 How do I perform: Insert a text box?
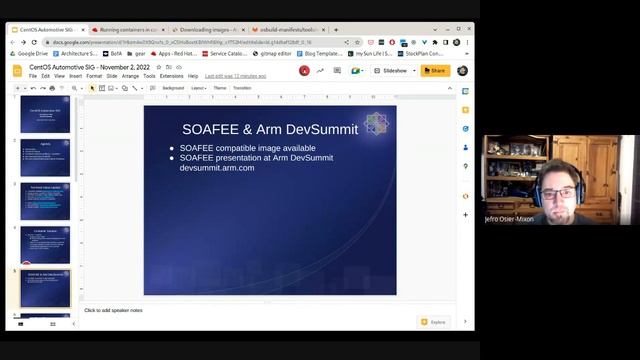(102, 88)
